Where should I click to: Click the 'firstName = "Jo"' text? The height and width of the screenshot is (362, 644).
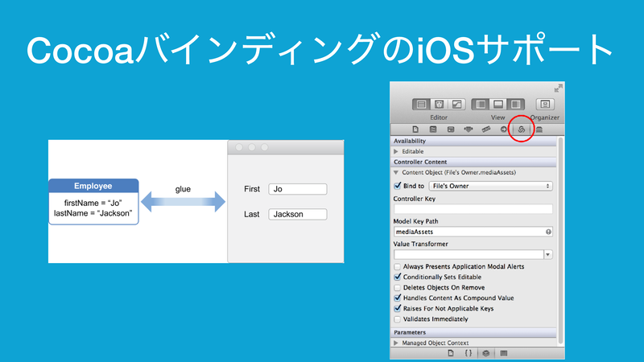pos(93,203)
